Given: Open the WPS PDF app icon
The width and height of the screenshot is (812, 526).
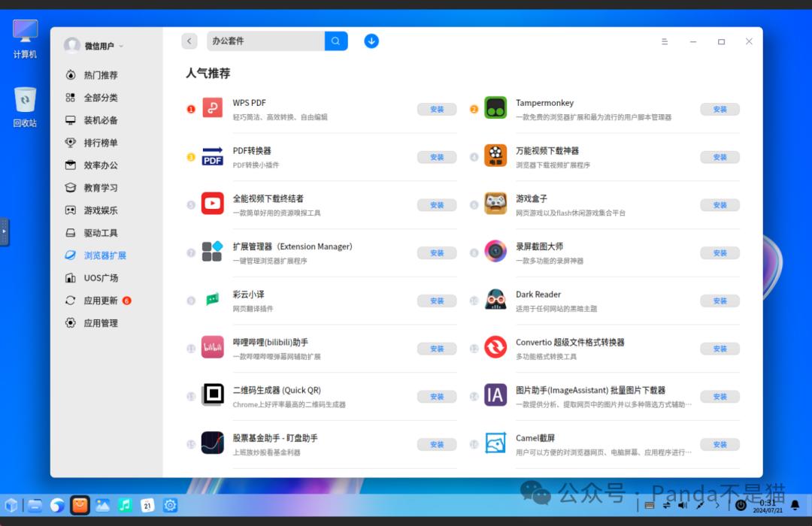Looking at the screenshot, I should coord(212,108).
